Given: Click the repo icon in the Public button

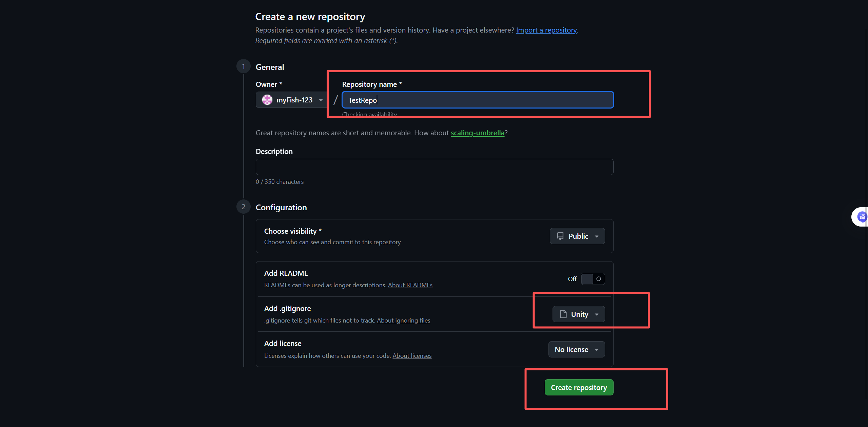Looking at the screenshot, I should (560, 236).
